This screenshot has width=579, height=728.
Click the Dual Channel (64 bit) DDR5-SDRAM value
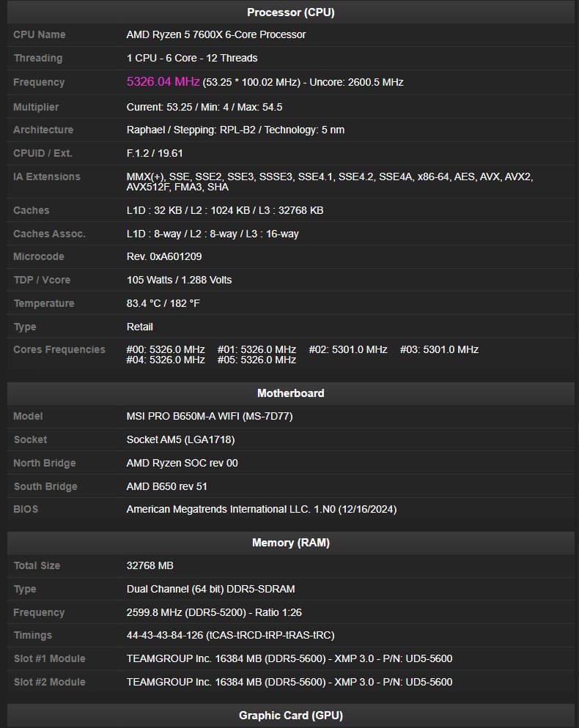[x=211, y=589]
